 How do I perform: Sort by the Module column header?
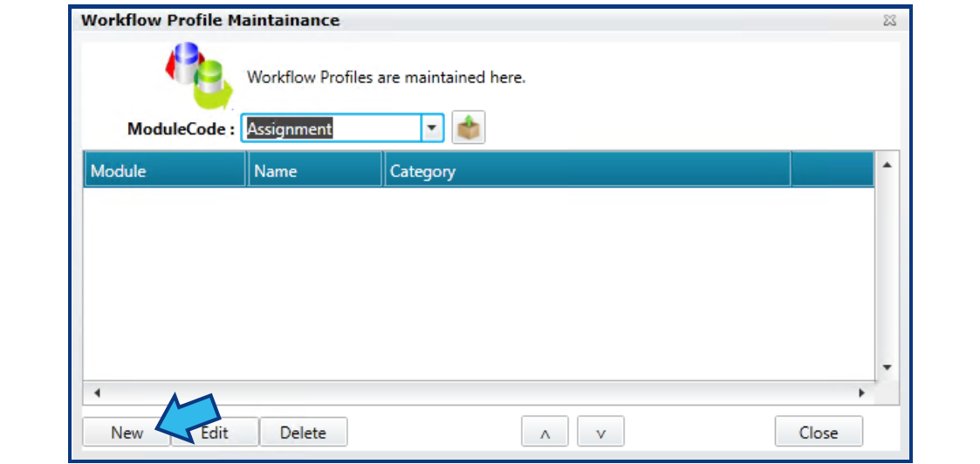[165, 170]
